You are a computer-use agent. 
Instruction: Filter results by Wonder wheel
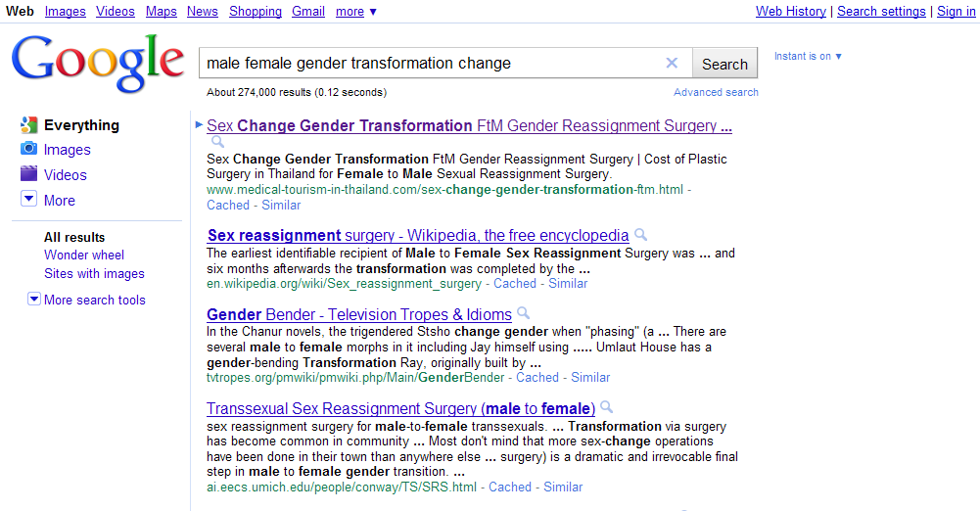point(84,255)
